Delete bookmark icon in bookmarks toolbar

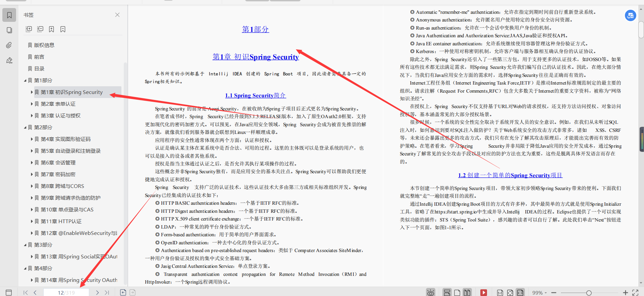point(63,29)
